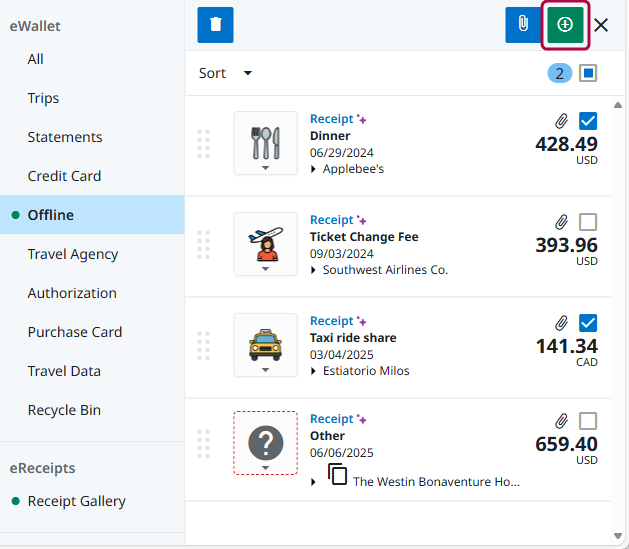Click the blue paperclip attach button
Screen dimensions: 629x549
(522, 25)
